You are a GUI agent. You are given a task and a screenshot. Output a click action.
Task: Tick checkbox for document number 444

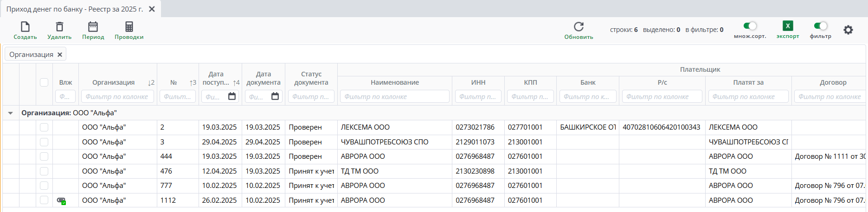(44, 156)
